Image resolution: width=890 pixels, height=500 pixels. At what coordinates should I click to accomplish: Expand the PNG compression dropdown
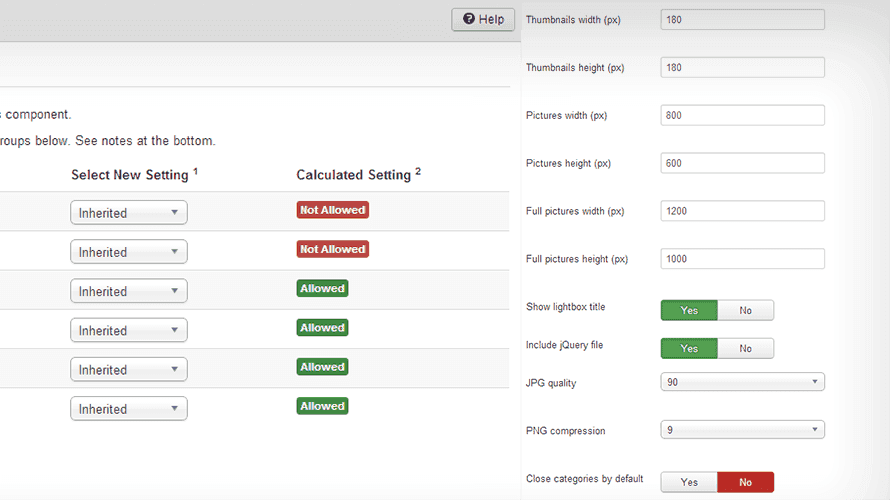tap(742, 430)
